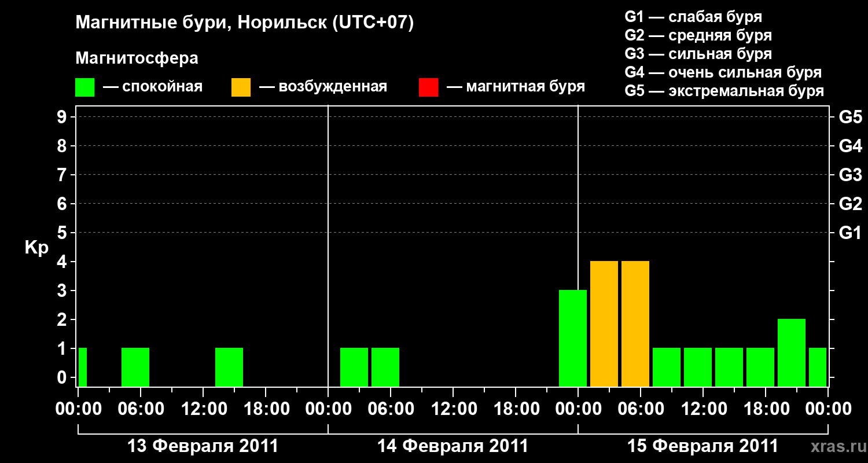Click the G3 right axis label
The height and width of the screenshot is (463, 868).
(850, 175)
